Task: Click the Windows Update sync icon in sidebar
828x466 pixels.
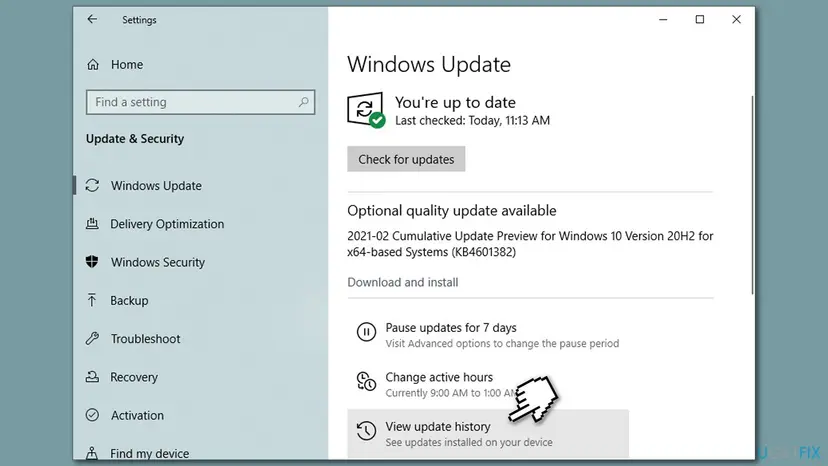Action: click(92, 185)
